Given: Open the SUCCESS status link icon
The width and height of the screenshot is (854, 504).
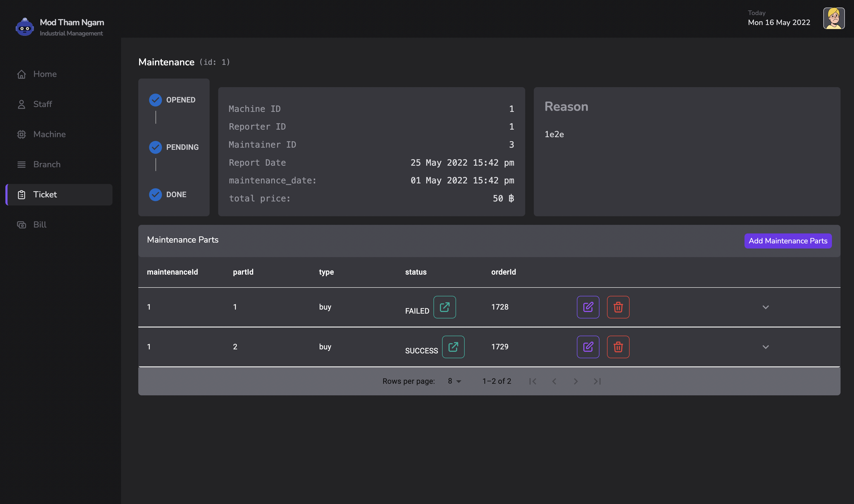Looking at the screenshot, I should click(453, 347).
